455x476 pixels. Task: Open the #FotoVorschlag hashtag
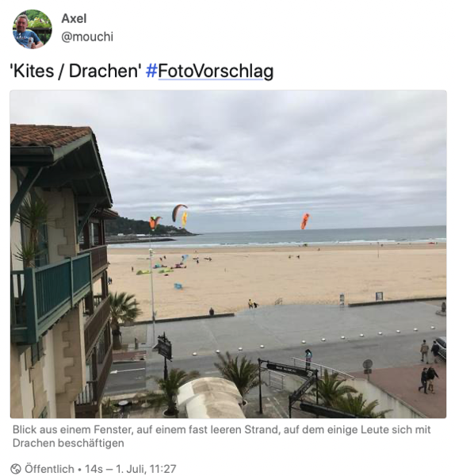point(210,71)
